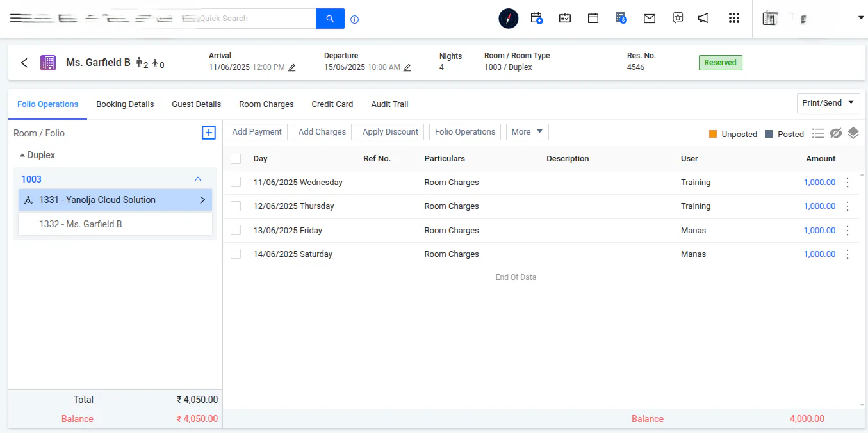This screenshot has height=433, width=868.
Task: Switch to the Audit Trail tab
Action: (x=389, y=104)
